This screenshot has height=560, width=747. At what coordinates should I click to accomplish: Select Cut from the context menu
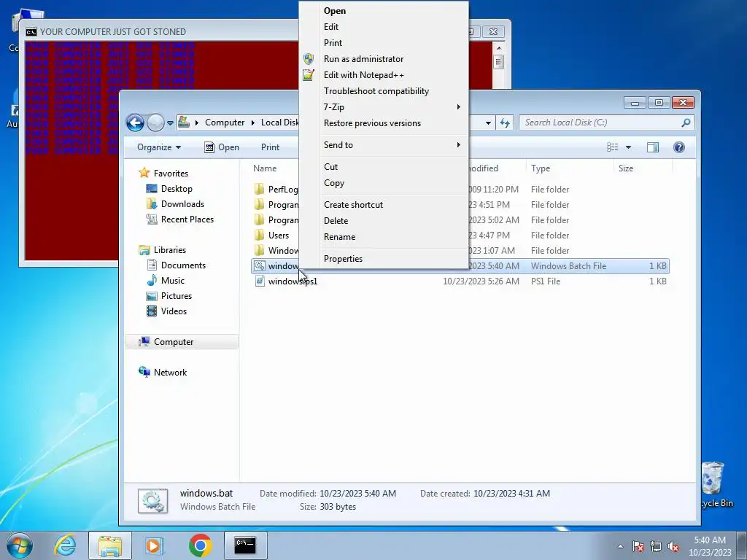click(x=330, y=167)
